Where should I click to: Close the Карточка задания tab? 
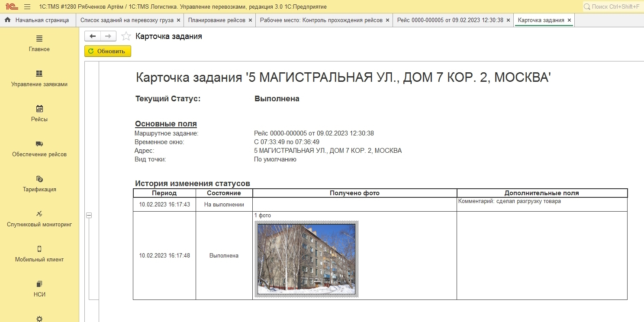[x=569, y=20]
